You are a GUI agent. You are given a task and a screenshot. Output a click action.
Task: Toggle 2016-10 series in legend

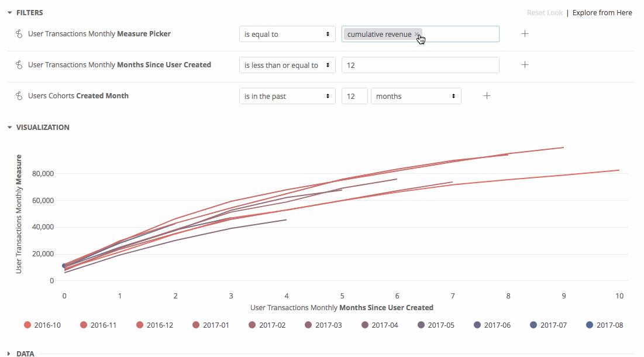[42, 325]
